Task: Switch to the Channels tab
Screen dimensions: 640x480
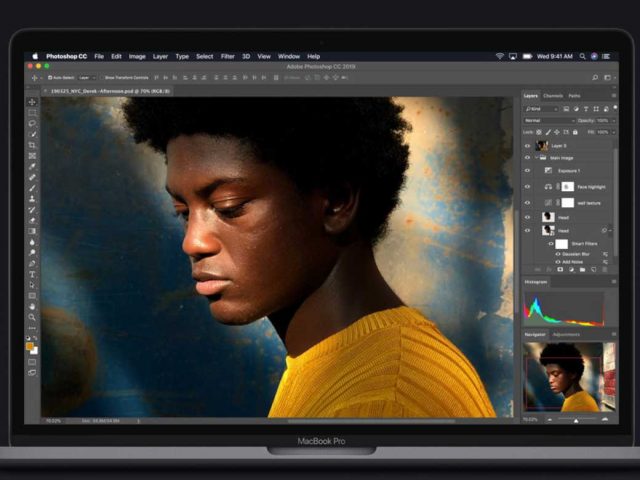Action: [553, 96]
